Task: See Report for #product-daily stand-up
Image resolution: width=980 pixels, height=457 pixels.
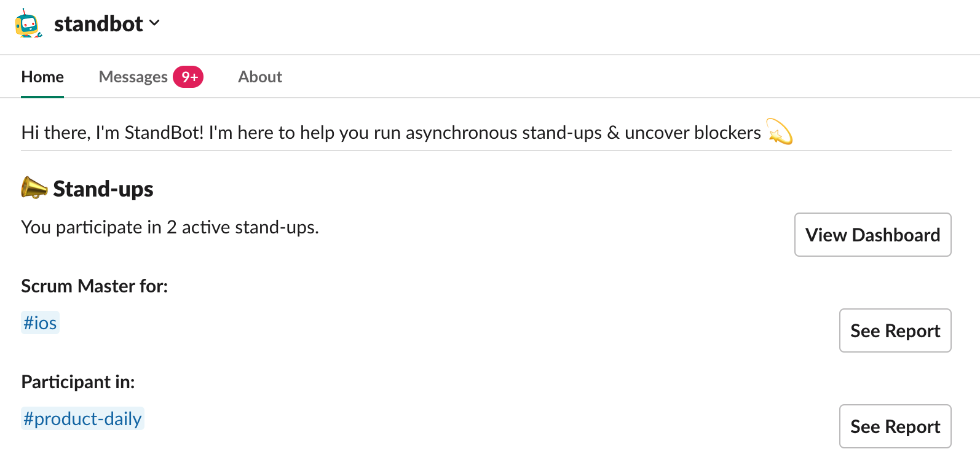Action: 895,426
